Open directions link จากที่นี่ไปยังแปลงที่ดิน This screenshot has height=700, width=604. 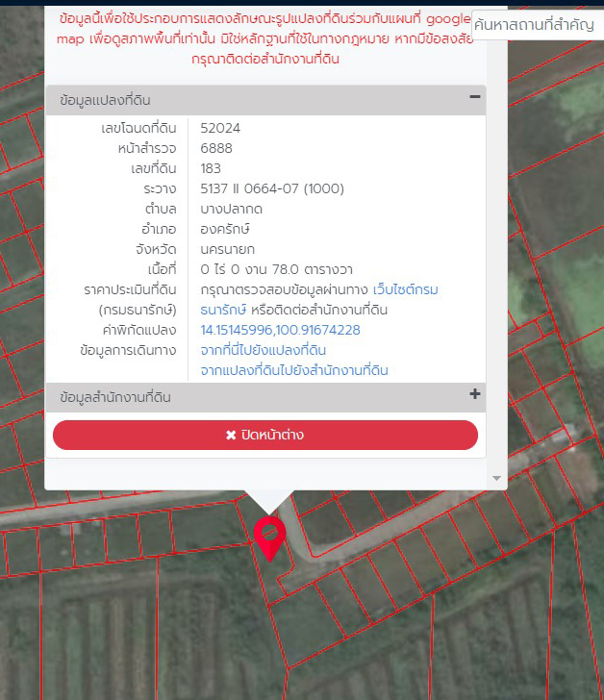(263, 350)
